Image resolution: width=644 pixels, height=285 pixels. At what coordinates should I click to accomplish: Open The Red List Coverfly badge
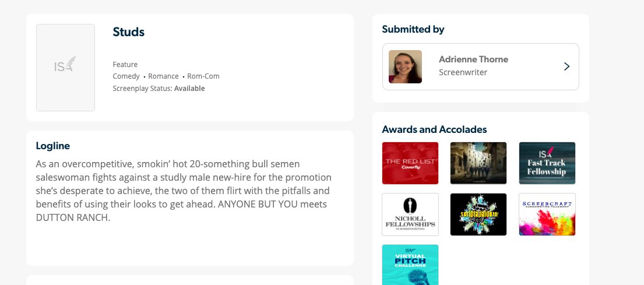(410, 163)
